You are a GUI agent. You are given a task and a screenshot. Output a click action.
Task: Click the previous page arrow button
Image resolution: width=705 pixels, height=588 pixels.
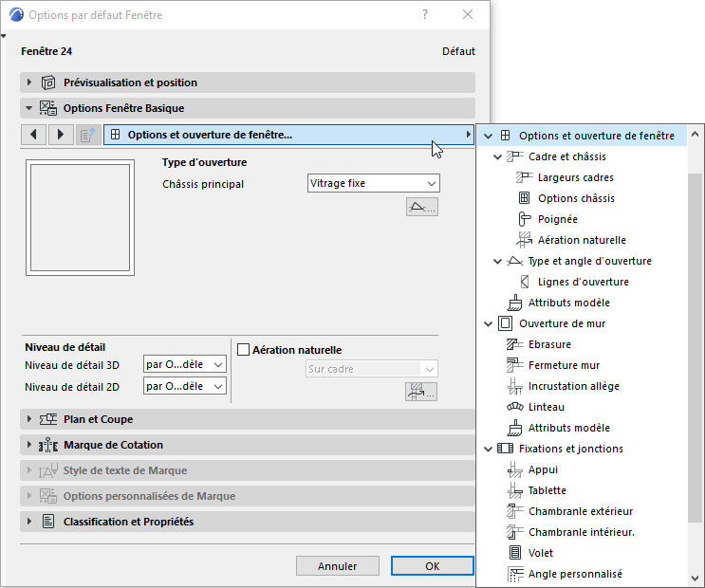[x=34, y=135]
